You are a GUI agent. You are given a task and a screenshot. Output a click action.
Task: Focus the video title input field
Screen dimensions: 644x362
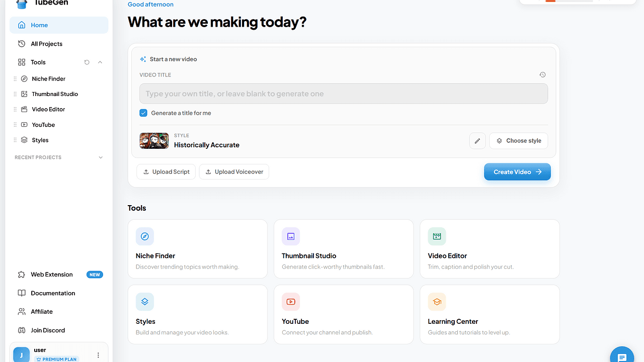(x=344, y=94)
